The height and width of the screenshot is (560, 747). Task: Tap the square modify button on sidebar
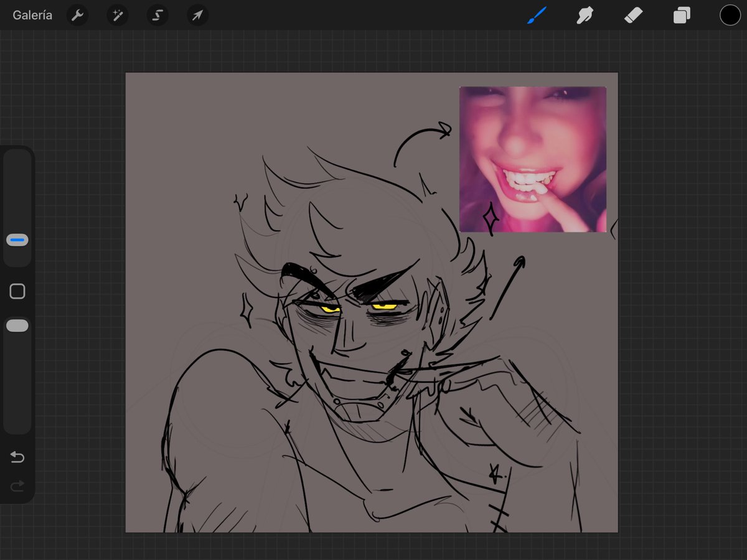click(17, 291)
